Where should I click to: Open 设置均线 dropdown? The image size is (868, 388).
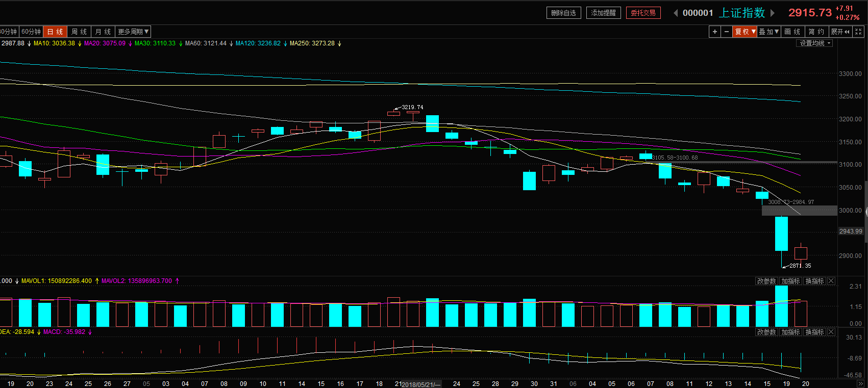click(814, 43)
